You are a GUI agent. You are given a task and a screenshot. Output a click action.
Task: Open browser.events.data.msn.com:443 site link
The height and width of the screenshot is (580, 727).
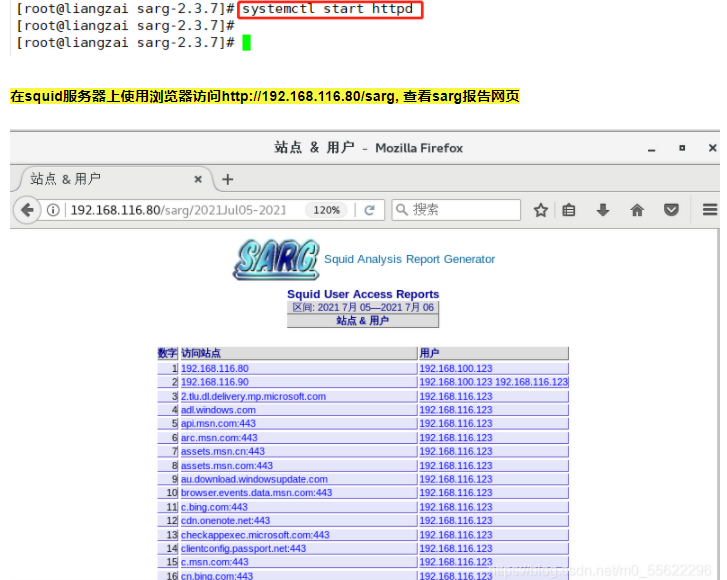click(256, 492)
